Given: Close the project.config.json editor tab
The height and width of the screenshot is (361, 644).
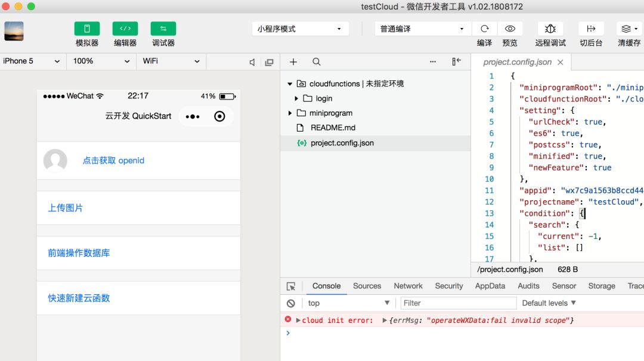Looking at the screenshot, I should tap(560, 62).
